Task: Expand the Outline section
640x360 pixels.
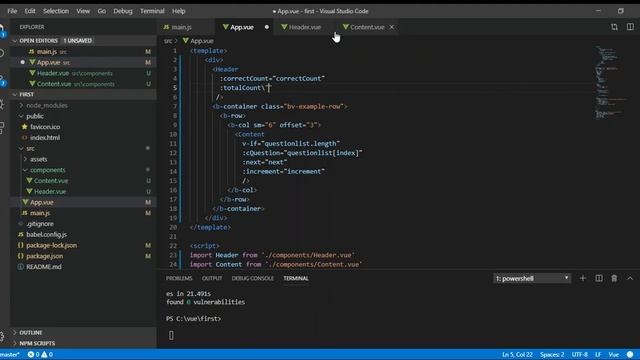Action: 84,333
